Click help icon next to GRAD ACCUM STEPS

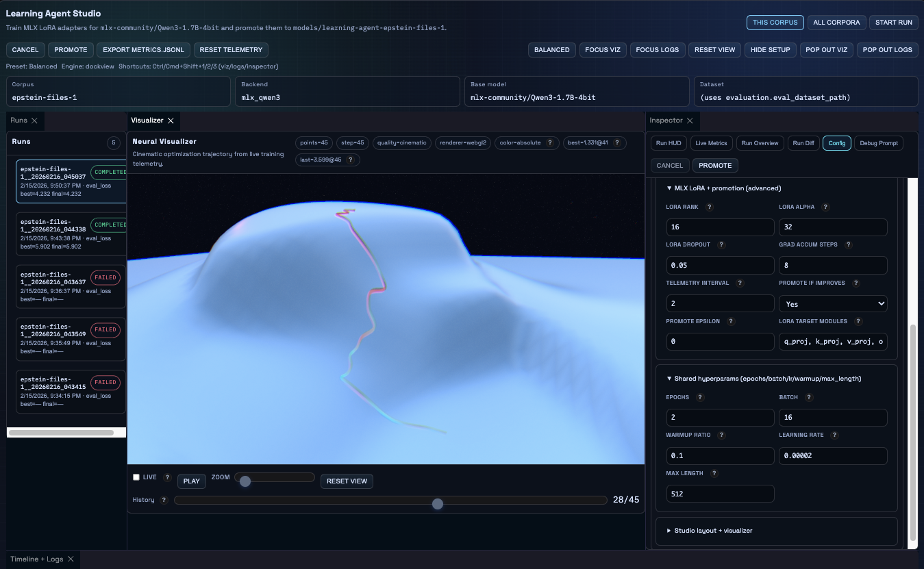click(849, 244)
